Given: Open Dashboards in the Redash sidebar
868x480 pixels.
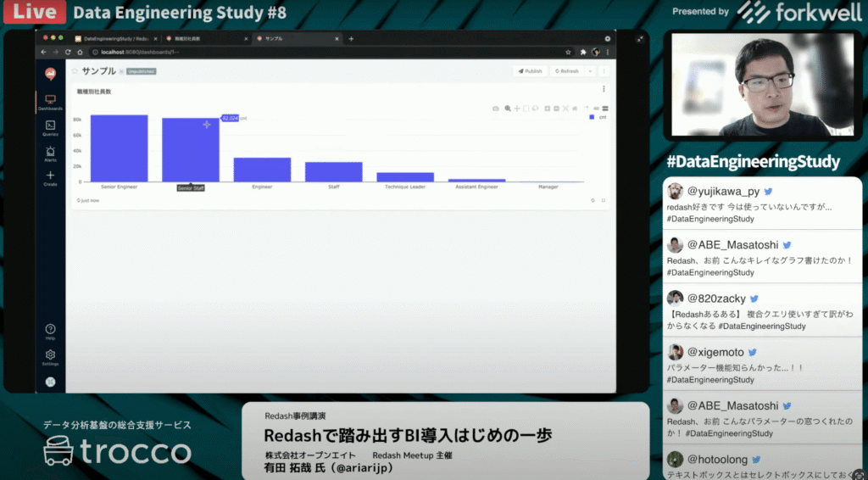Looking at the screenshot, I should [50, 103].
